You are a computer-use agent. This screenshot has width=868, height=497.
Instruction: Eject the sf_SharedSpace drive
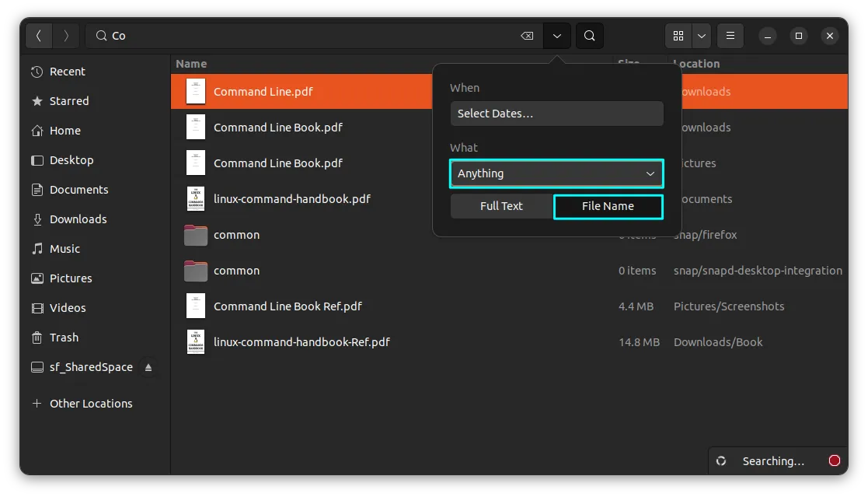click(x=148, y=367)
